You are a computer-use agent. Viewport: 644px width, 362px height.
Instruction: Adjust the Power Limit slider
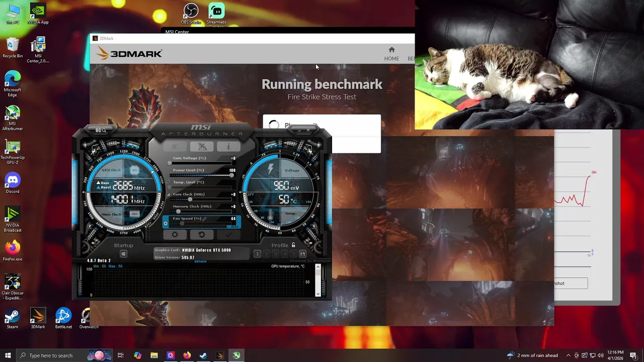(201, 175)
